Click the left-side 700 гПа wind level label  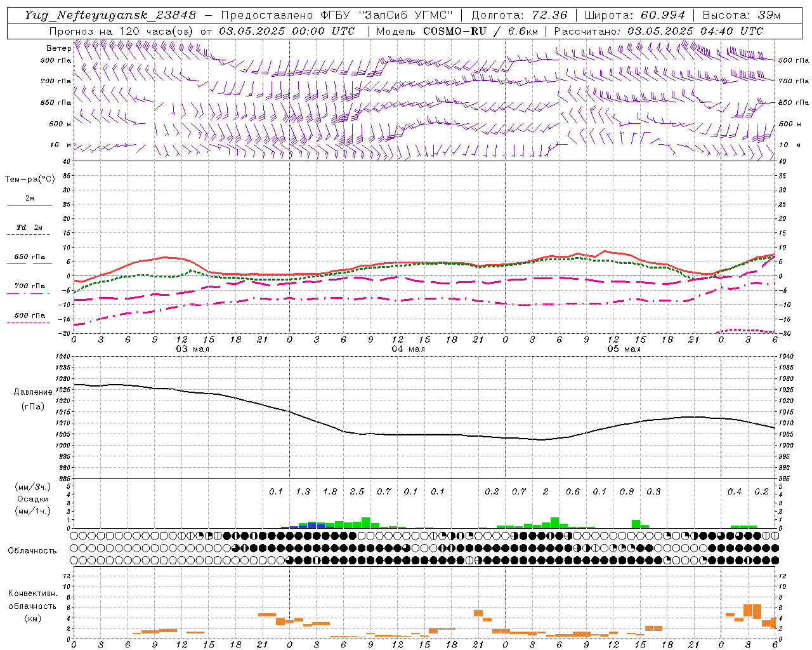pos(56,81)
